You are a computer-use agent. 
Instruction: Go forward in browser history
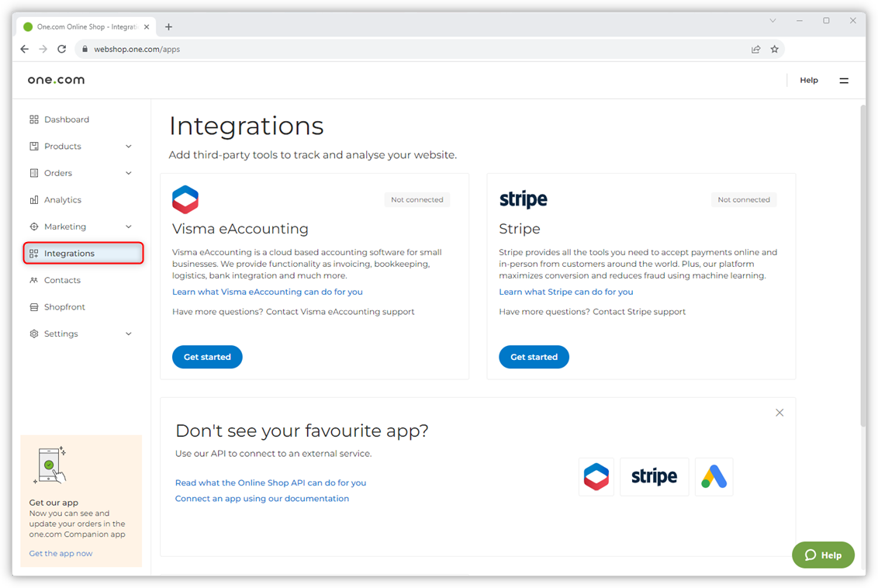click(x=43, y=50)
